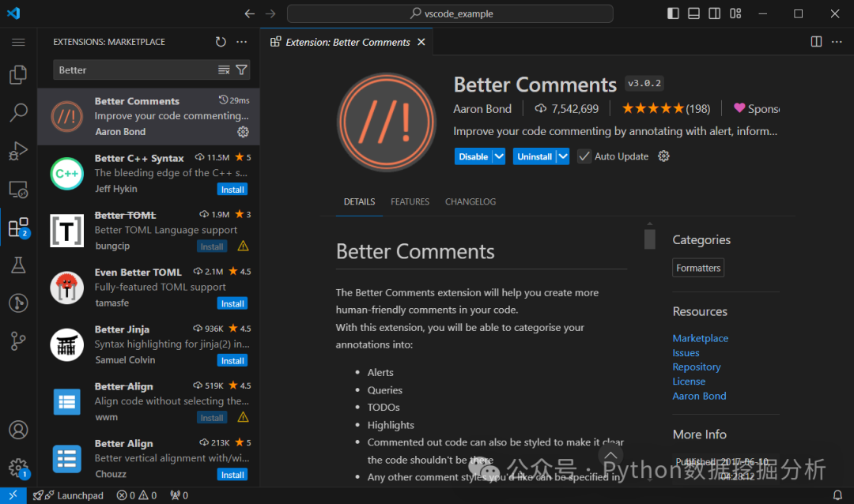Toggle primary side bar layout icon
Viewport: 854px width, 504px height.
click(673, 13)
